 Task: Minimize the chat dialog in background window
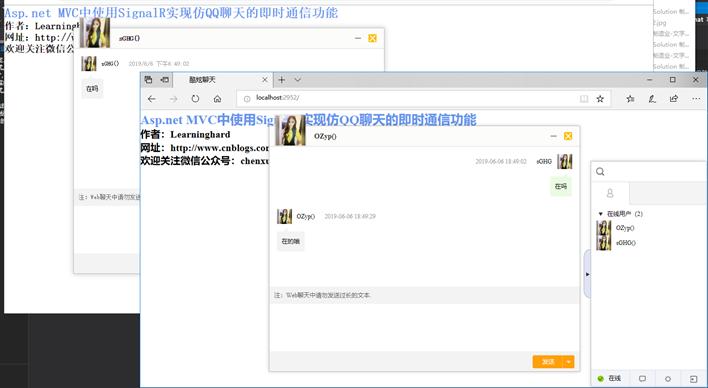[358, 38]
